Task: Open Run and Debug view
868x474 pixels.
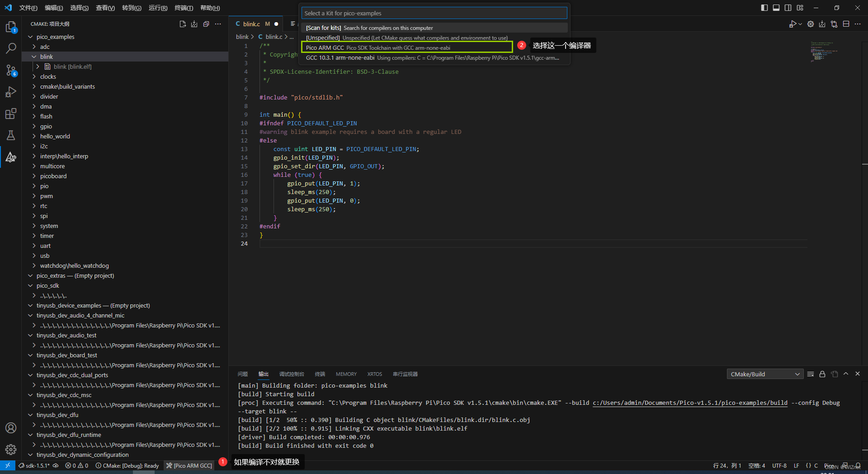Action: click(x=11, y=92)
